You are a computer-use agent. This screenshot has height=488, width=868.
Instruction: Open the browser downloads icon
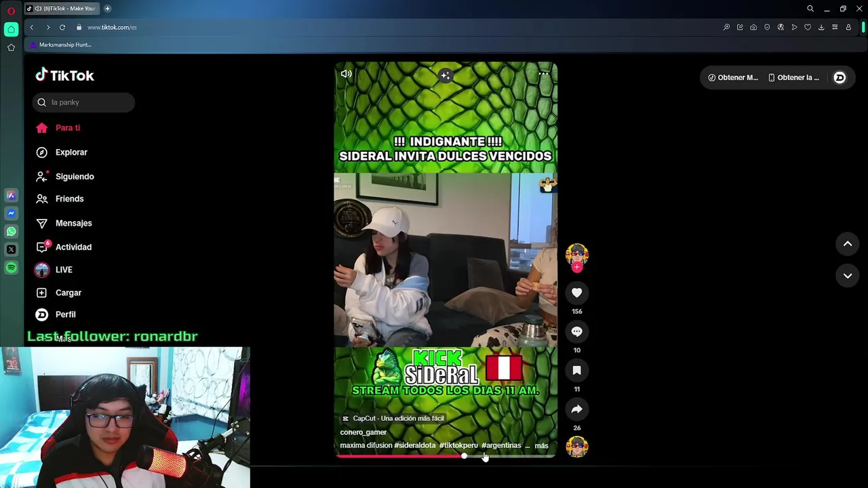click(821, 27)
